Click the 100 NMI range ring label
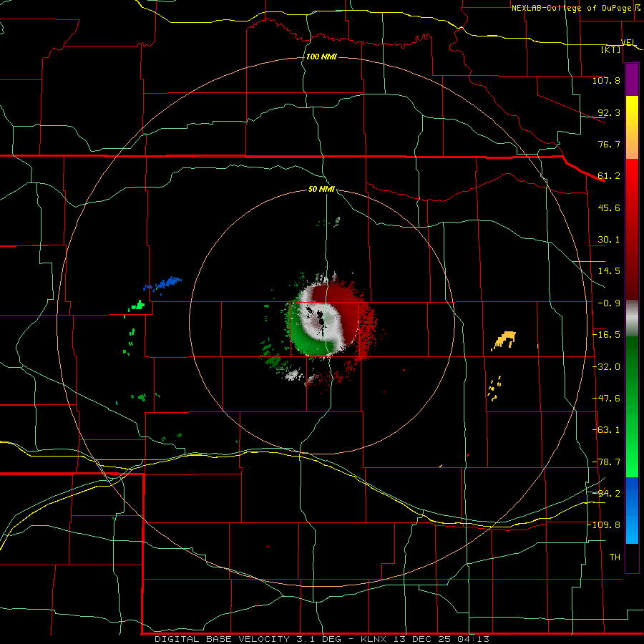 321,57
